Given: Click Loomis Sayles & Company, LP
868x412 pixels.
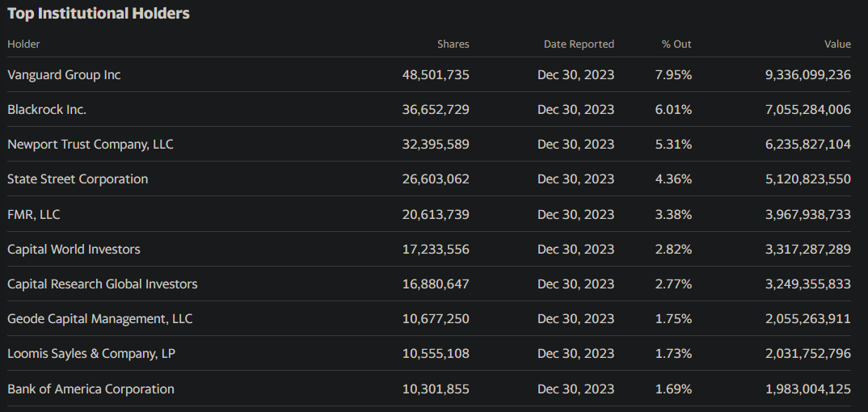Looking at the screenshot, I should tap(91, 353).
